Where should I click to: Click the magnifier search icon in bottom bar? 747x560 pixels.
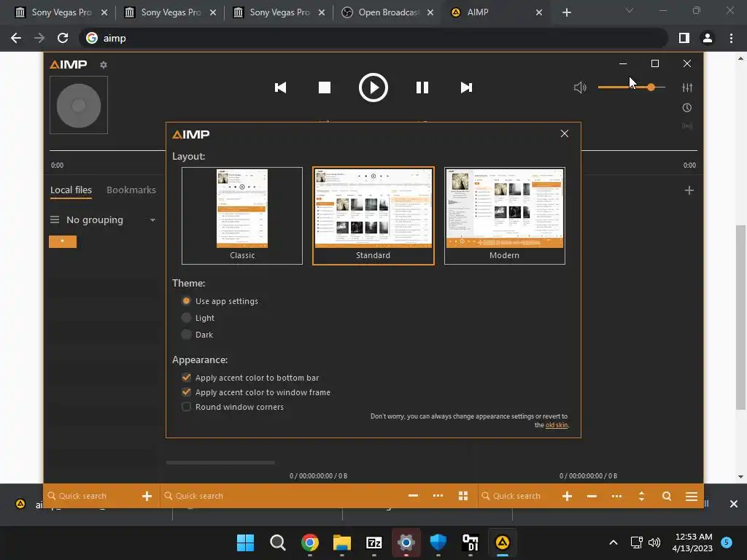pyautogui.click(x=667, y=496)
